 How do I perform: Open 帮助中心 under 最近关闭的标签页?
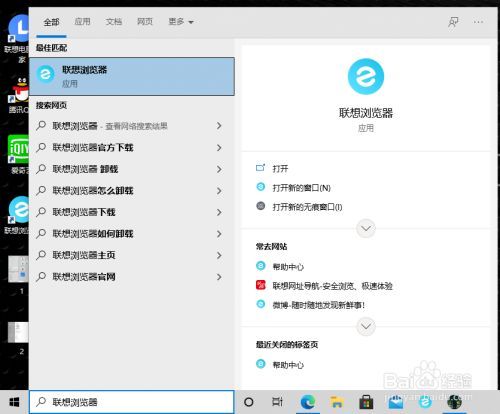pos(288,365)
